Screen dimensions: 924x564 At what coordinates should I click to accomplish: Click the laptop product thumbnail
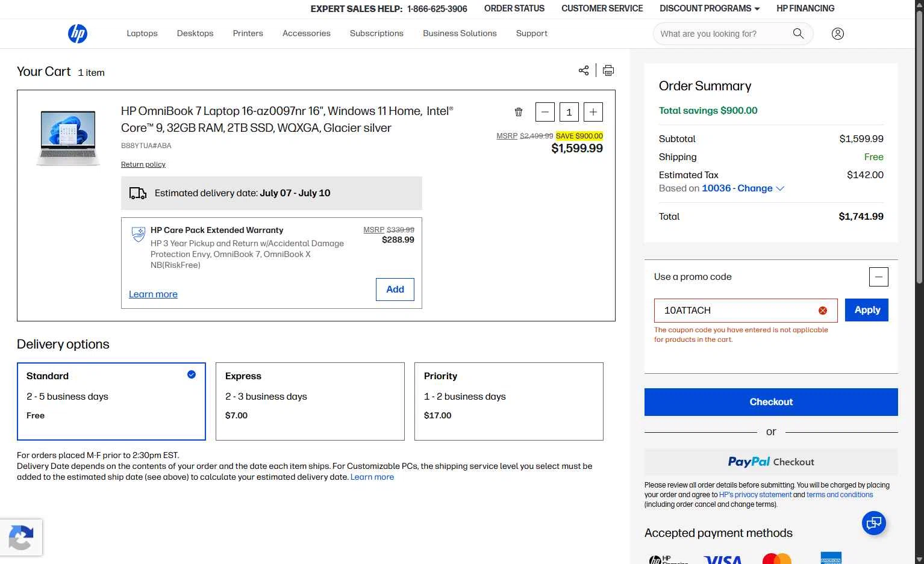pyautogui.click(x=68, y=138)
